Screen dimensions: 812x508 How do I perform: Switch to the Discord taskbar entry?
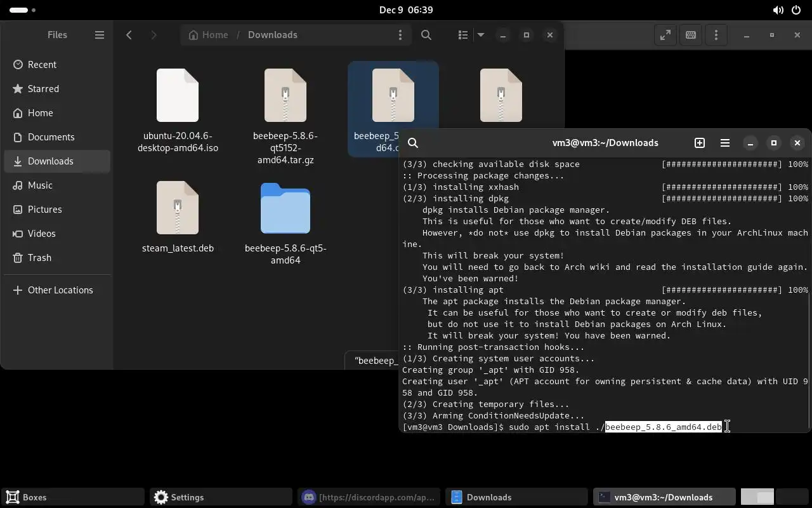(369, 497)
